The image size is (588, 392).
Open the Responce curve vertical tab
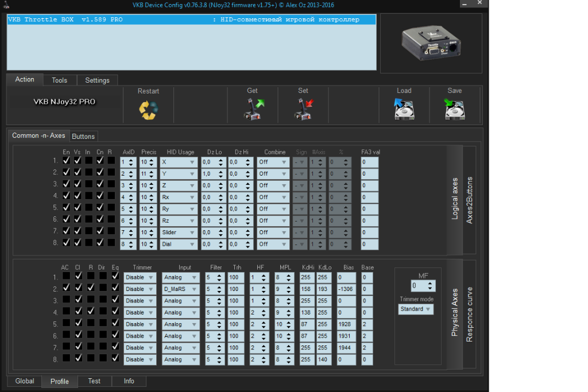point(469,314)
